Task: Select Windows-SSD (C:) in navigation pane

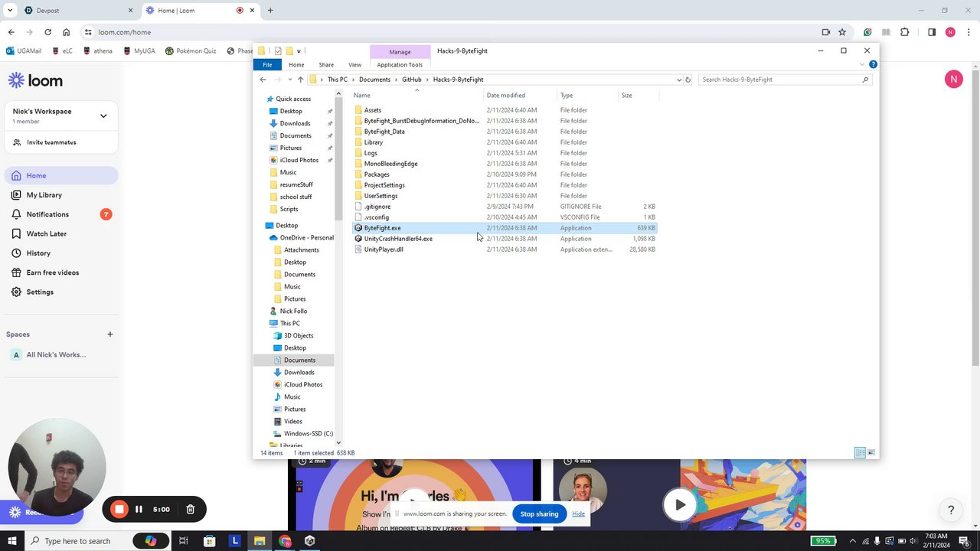Action: (x=309, y=434)
